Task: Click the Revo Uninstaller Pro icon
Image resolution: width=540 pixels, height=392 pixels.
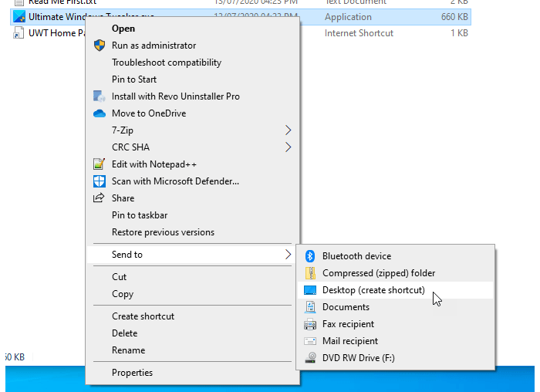Action: [99, 96]
